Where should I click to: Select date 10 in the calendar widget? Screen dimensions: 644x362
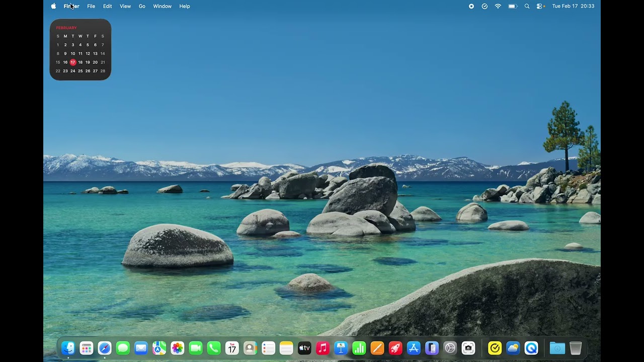(73, 53)
